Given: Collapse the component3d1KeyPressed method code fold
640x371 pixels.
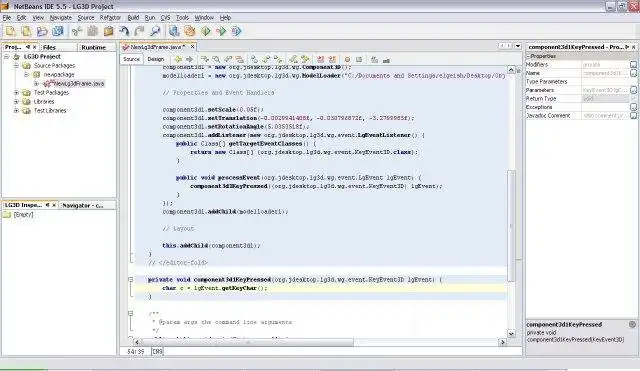Looking at the screenshot, I should [x=131, y=280].
